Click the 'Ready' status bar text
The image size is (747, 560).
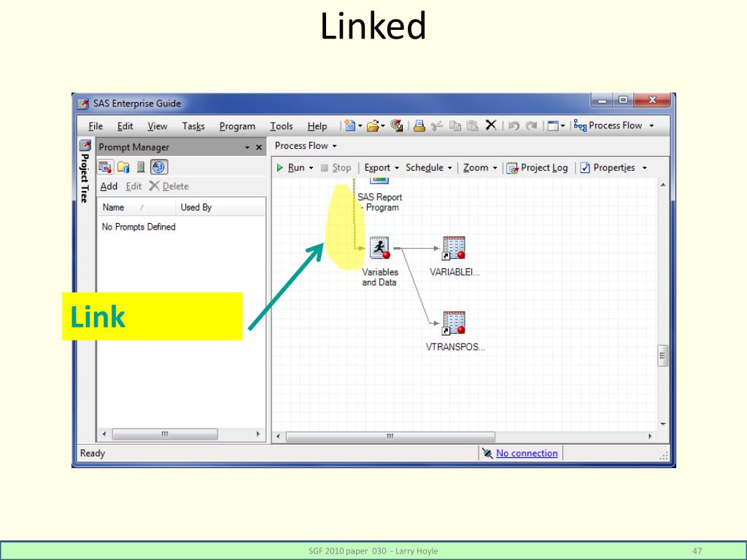point(93,454)
